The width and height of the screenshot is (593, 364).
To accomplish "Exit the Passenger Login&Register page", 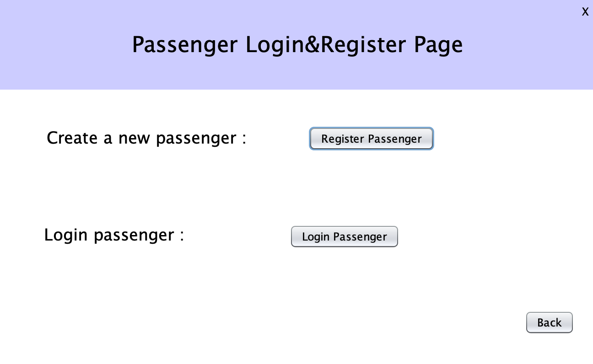I will [x=585, y=12].
